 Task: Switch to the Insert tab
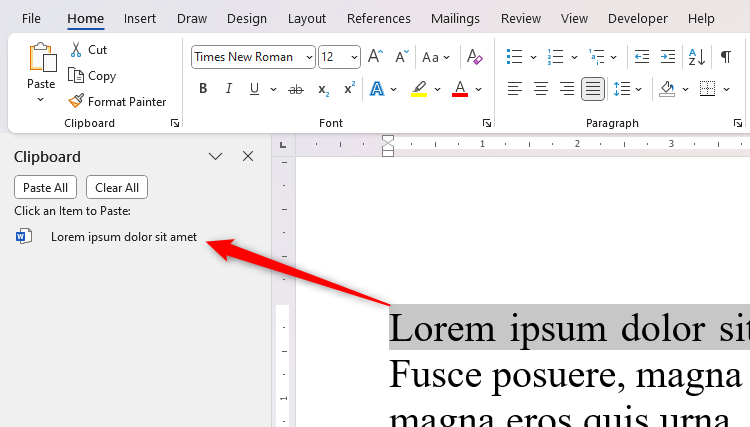[x=140, y=18]
